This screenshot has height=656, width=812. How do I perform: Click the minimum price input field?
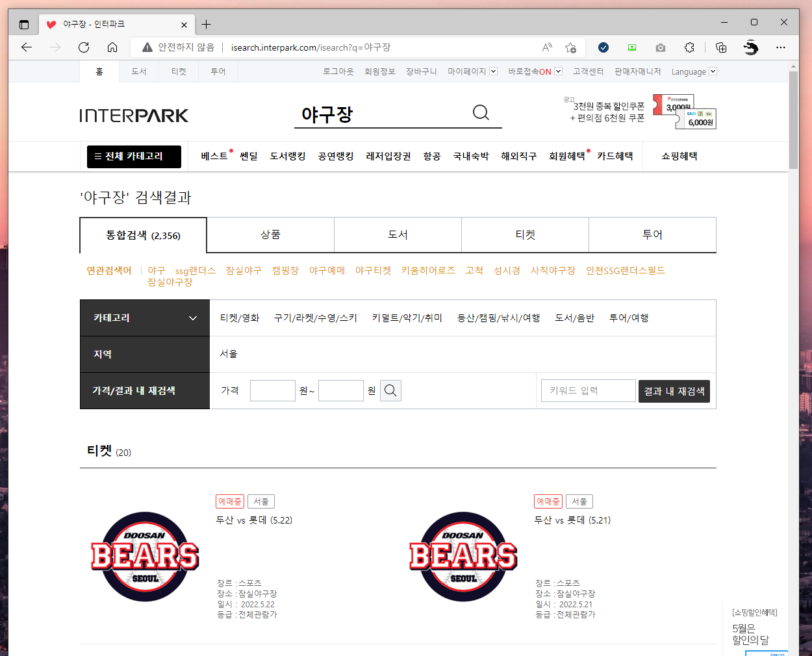tap(273, 390)
